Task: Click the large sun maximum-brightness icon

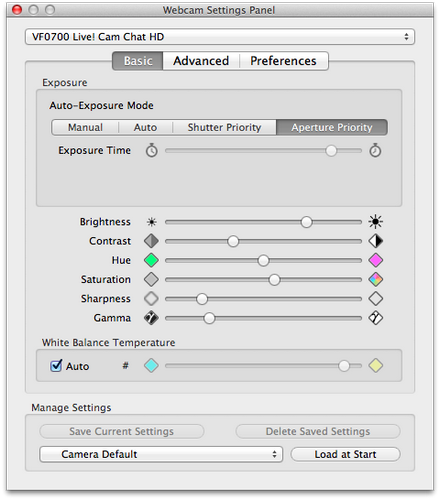Action: 375,222
